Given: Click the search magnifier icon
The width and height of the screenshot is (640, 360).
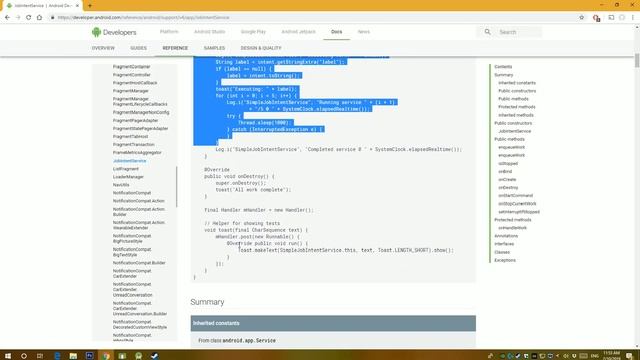Looking at the screenshot, I should click(x=487, y=32).
